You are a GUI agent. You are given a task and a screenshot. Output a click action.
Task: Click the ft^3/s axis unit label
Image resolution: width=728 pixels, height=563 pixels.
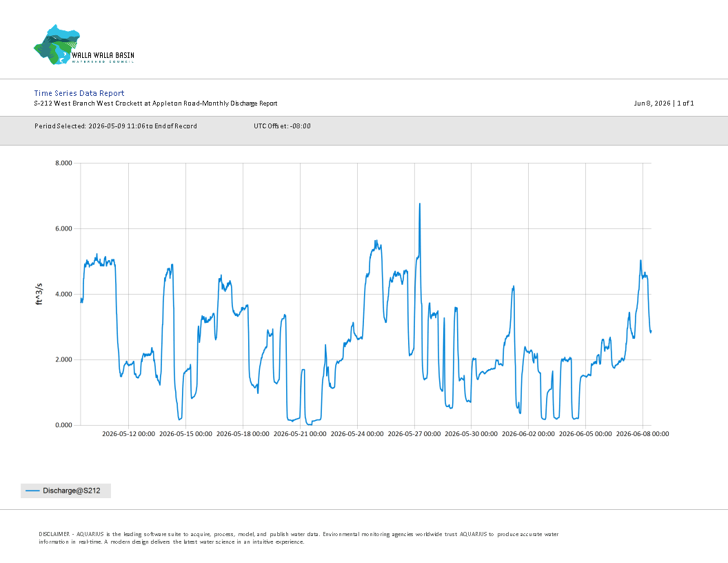39,294
